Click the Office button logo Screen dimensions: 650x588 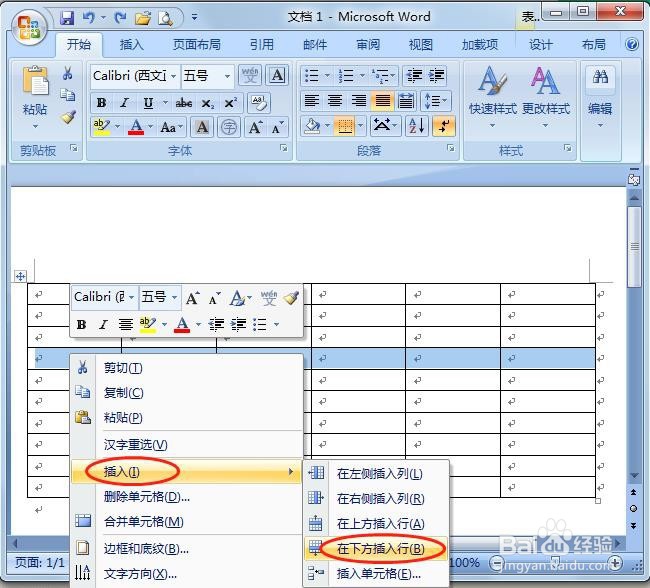(x=28, y=27)
